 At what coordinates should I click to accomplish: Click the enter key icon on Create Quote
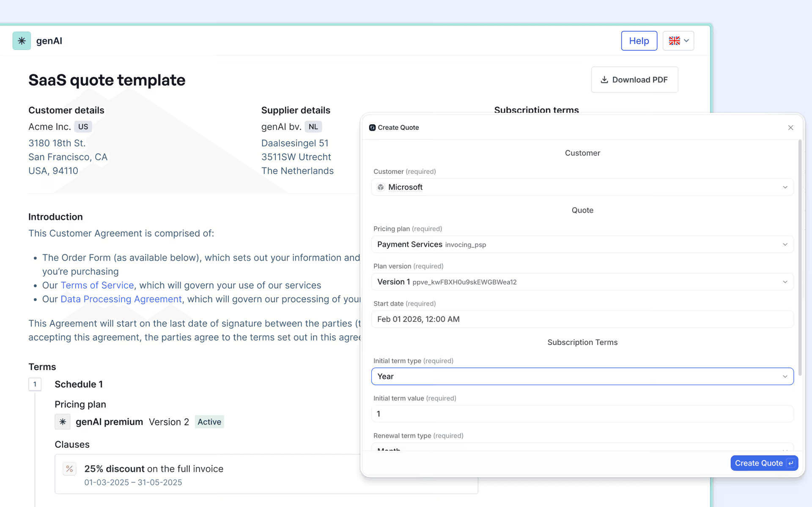(x=791, y=463)
